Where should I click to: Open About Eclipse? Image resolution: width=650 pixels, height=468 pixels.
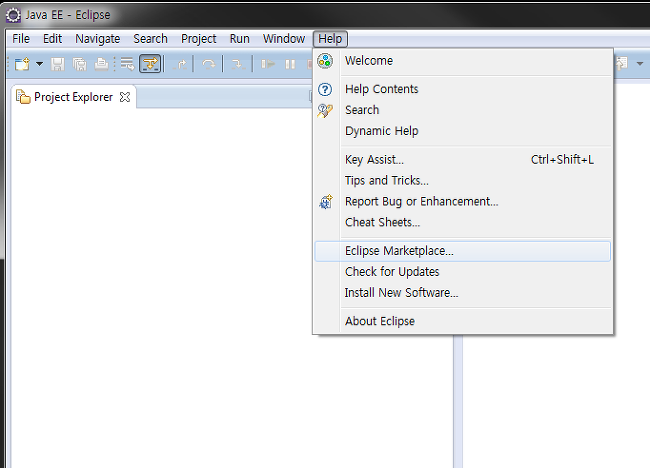pyautogui.click(x=463, y=321)
